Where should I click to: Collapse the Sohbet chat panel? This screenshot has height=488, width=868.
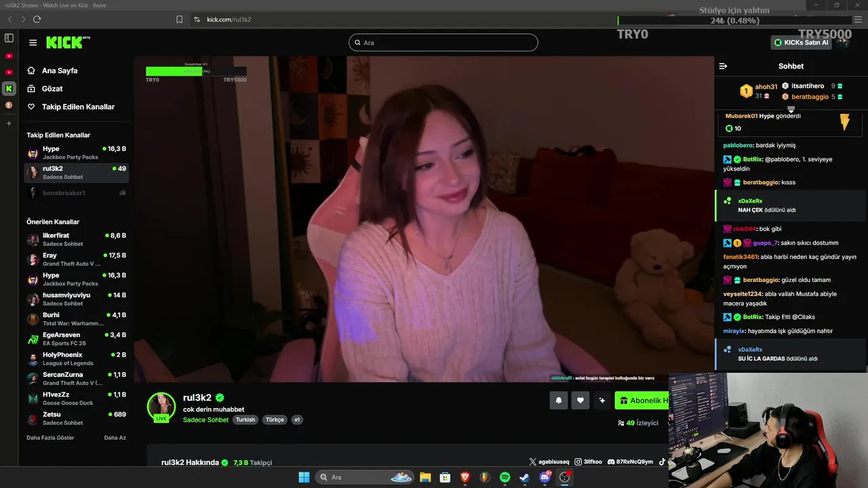coord(723,66)
